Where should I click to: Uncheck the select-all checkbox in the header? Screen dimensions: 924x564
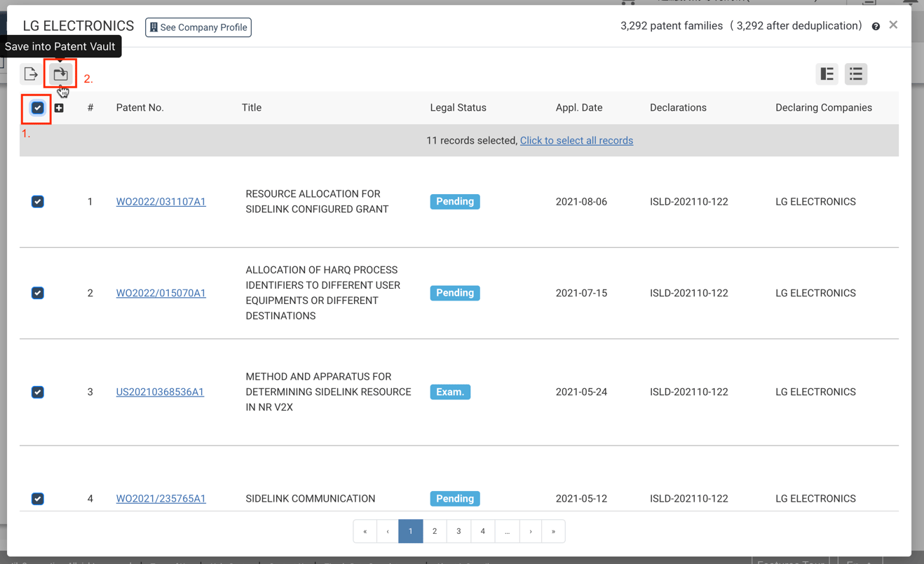(37, 107)
